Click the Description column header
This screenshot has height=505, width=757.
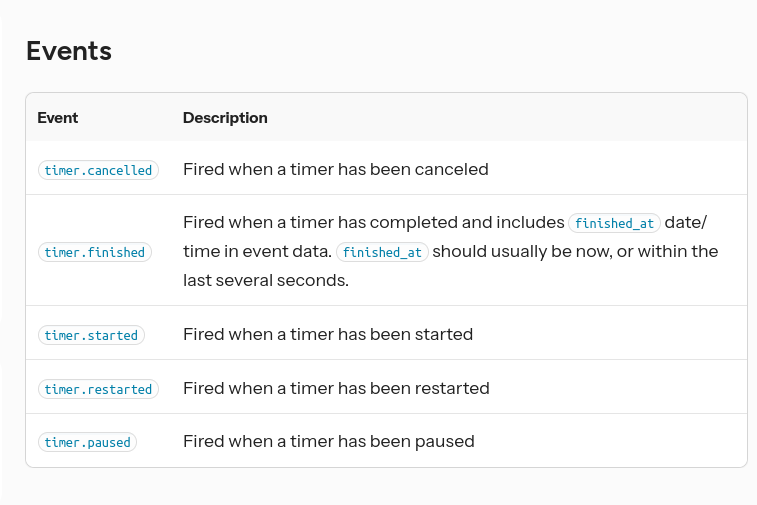[x=225, y=118]
